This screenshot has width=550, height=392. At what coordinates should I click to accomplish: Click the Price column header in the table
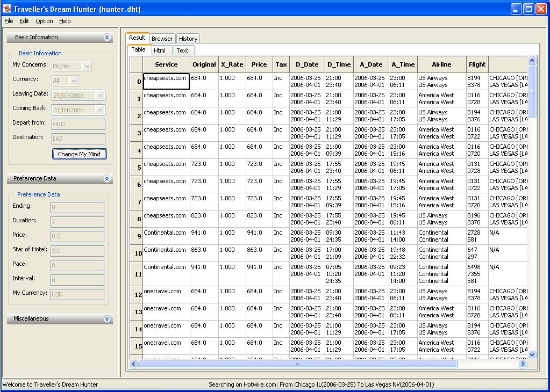click(x=259, y=64)
